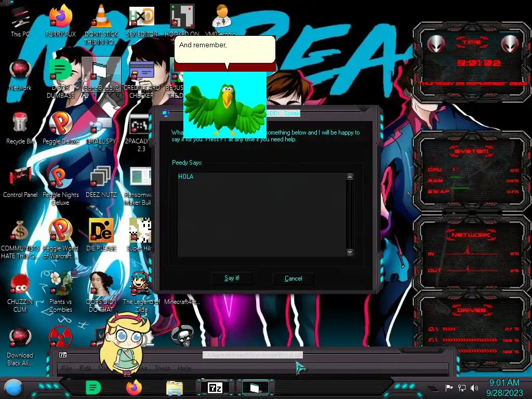Screen dimensions: 532x399
Task: Switch to the active window button beside 7z
Action: click(x=255, y=388)
